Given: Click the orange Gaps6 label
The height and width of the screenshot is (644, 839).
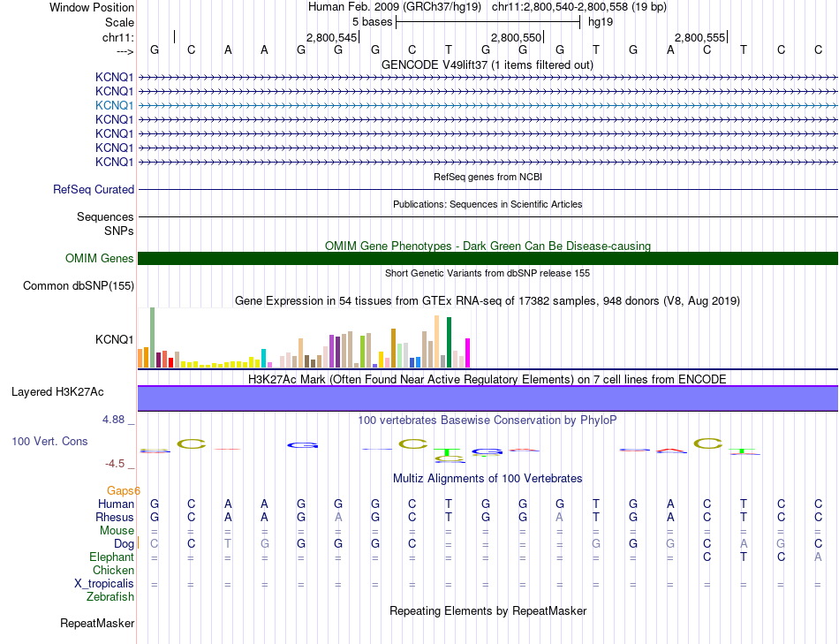Looking at the screenshot, I should pyautogui.click(x=124, y=490).
